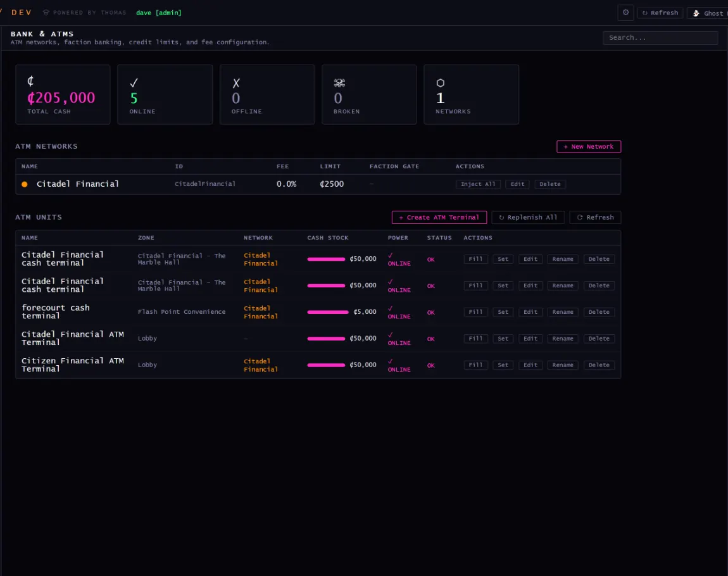Click the Flash Point Convenience zone
Viewport: 728px width, 576px height.
pyautogui.click(x=182, y=312)
